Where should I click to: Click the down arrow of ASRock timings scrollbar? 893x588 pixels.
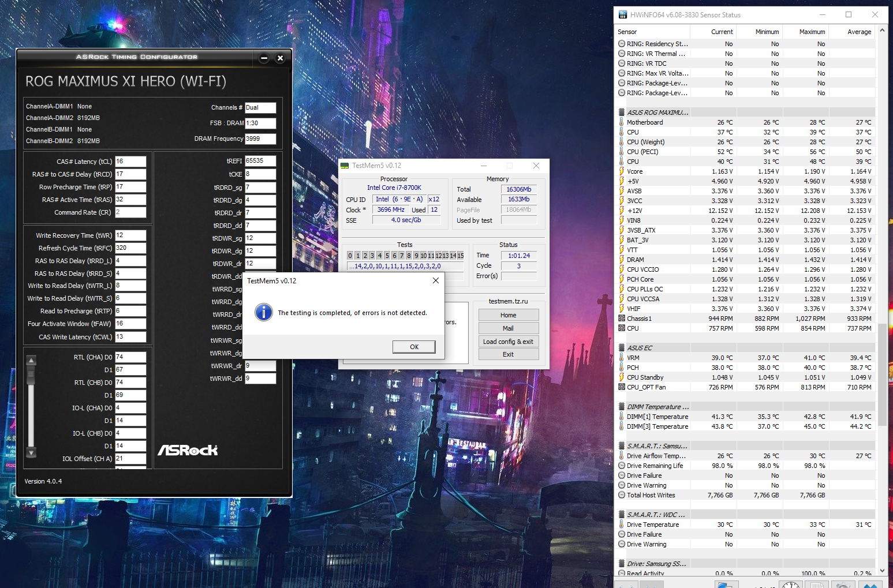pos(31,453)
